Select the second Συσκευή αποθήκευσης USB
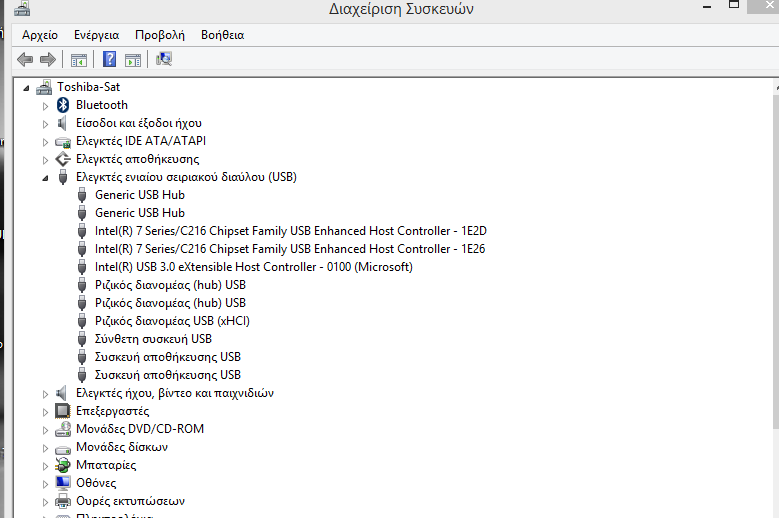Viewport: 779px width, 518px height. click(167, 374)
